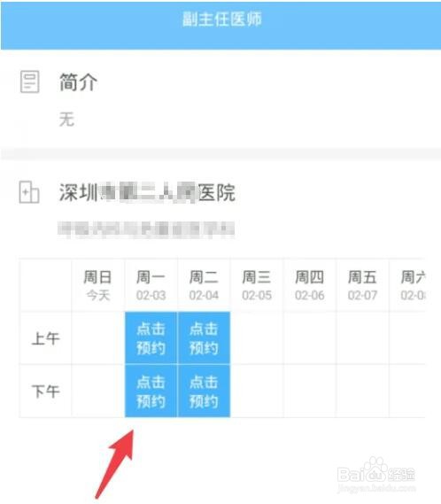Click the document icon beside 简介

29,81
